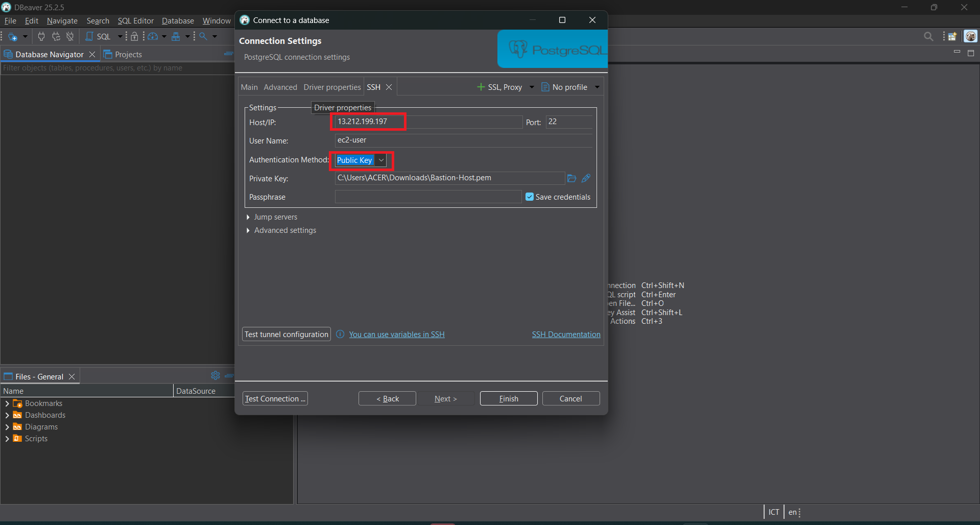Image resolution: width=980 pixels, height=525 pixels.
Task: Click the Disconnect plug icon in toolbar
Action: (x=70, y=37)
